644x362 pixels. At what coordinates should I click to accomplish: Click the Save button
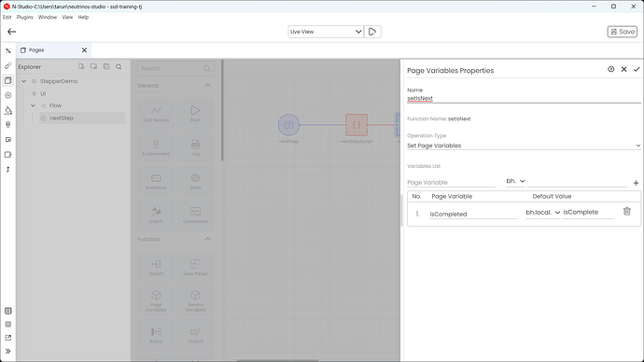(x=623, y=32)
